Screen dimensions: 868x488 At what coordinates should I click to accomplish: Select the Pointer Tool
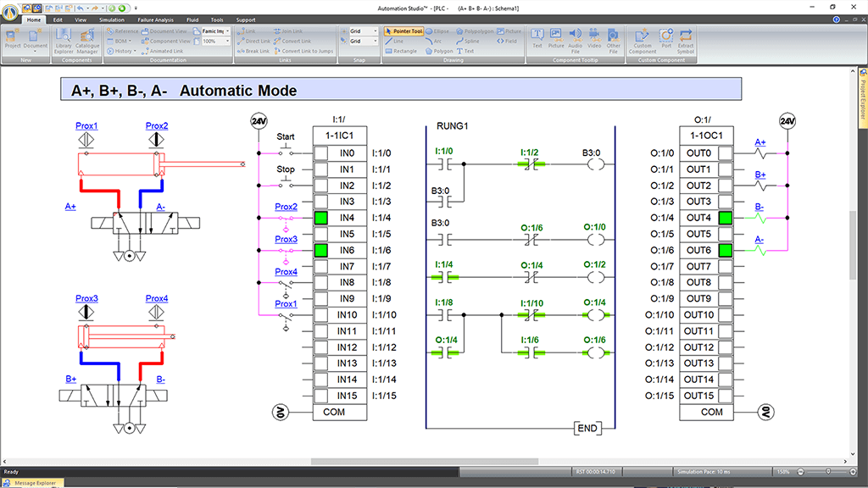tap(403, 30)
